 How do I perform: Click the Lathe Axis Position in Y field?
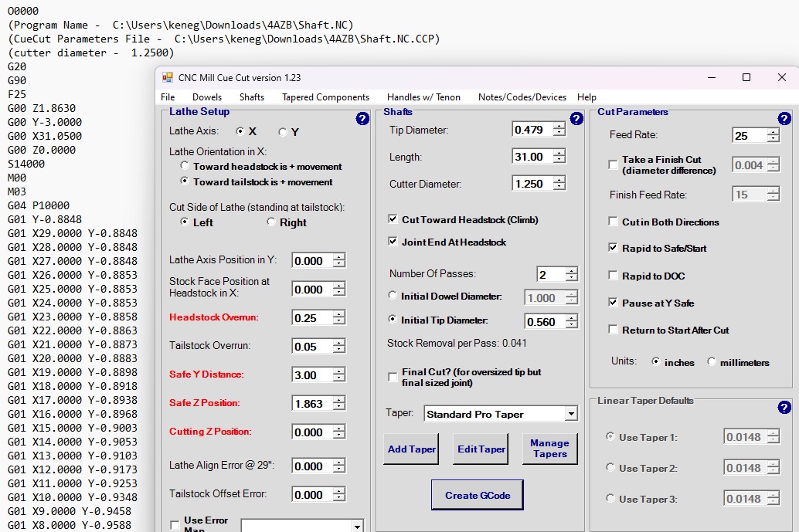(312, 261)
